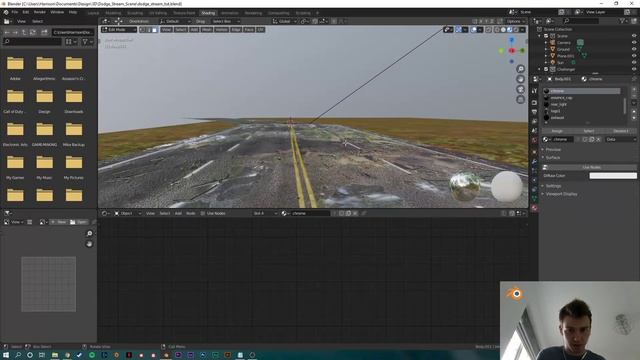Open Output properties tab icon

[x=534, y=111]
